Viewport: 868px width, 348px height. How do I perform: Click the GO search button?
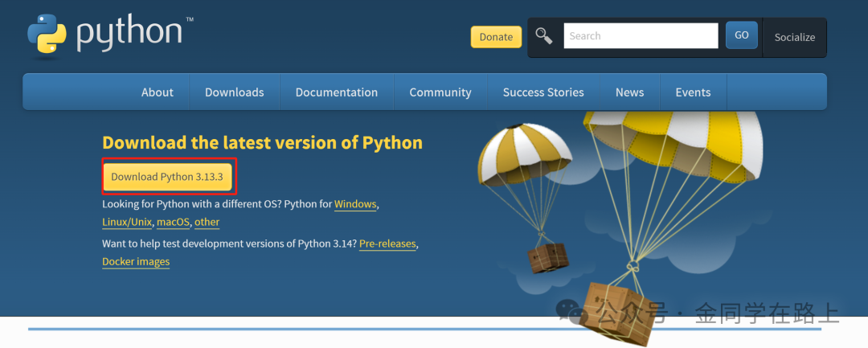click(x=741, y=35)
